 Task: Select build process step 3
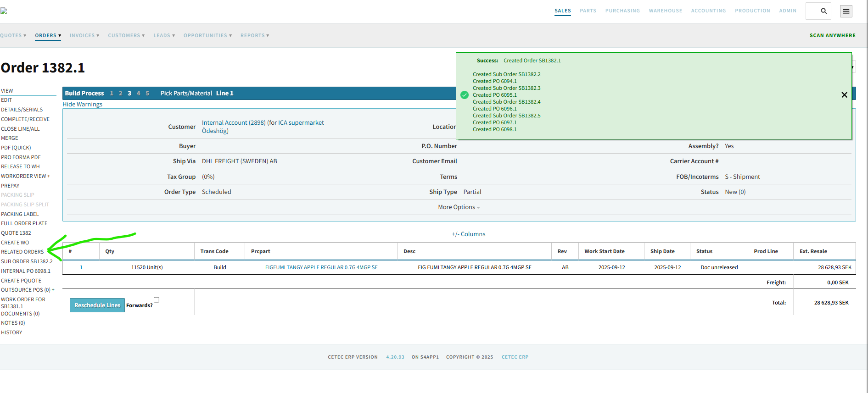click(129, 94)
